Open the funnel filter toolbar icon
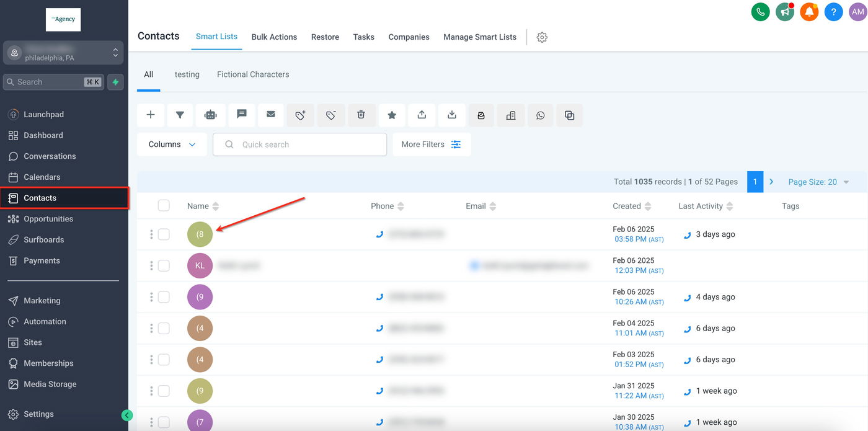868x431 pixels. (x=180, y=115)
